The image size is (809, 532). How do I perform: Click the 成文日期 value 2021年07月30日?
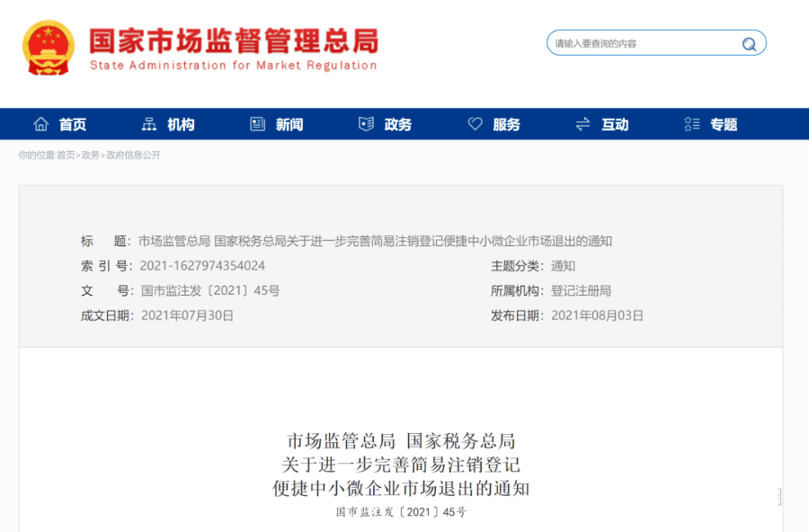tap(187, 315)
